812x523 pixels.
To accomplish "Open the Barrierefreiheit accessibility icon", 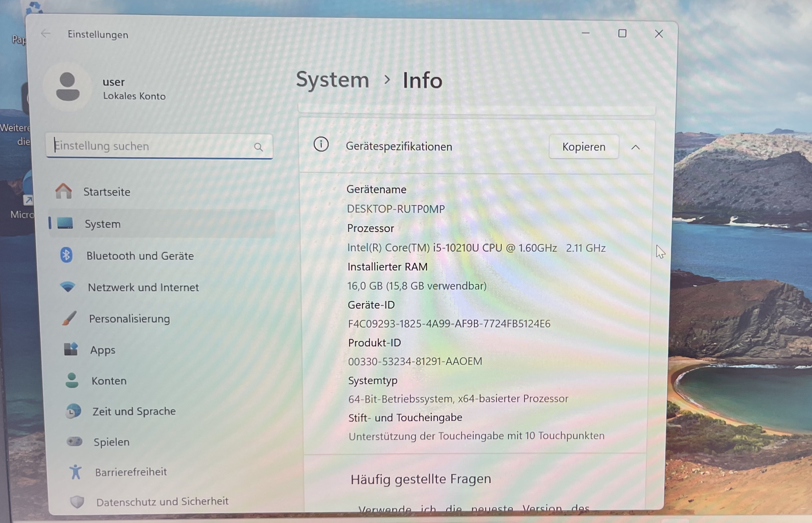I will (x=75, y=472).
